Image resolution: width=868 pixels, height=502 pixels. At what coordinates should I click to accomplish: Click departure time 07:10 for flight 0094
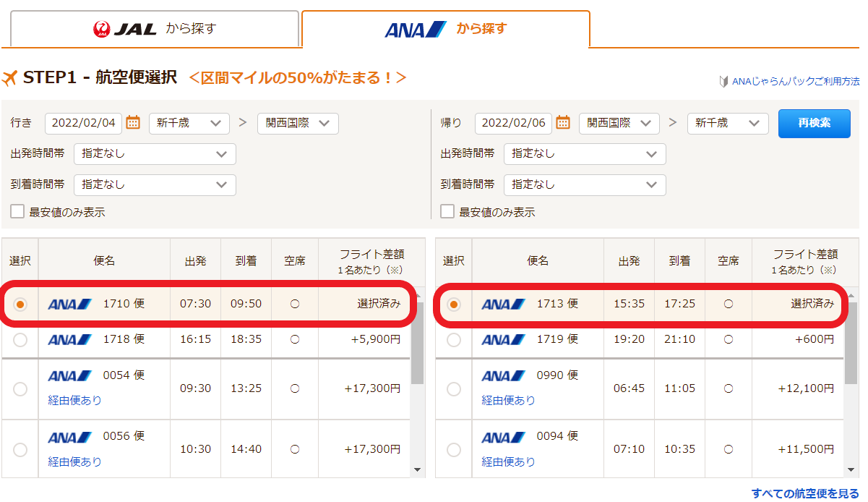tap(629, 450)
